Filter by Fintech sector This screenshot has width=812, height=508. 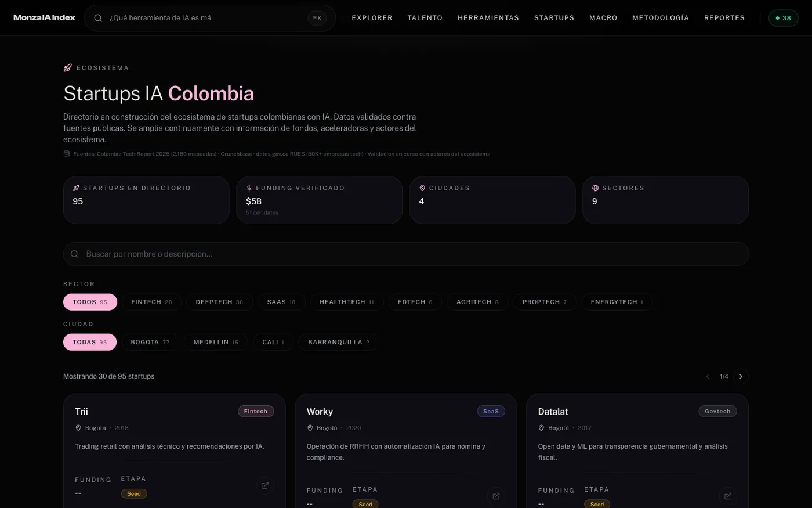coord(151,302)
